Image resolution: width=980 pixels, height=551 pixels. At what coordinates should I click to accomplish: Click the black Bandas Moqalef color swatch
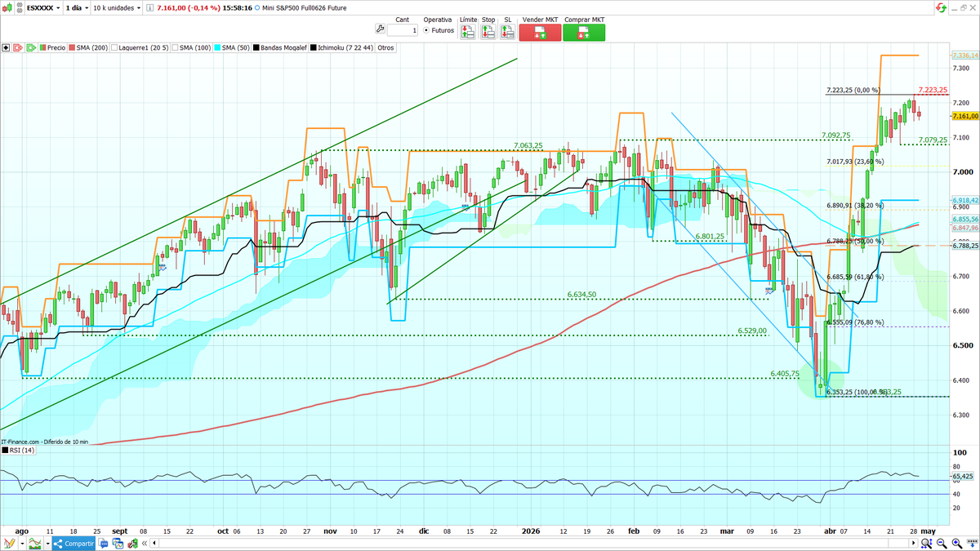coord(256,48)
